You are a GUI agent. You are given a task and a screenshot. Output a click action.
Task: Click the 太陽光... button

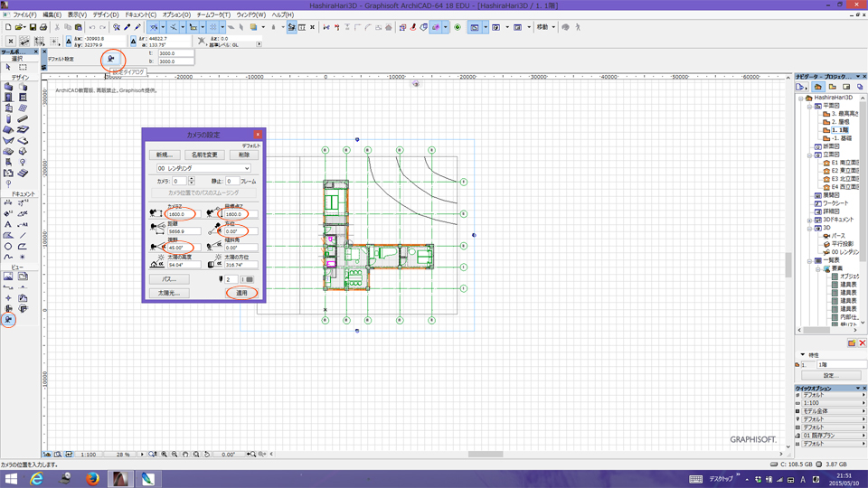(x=169, y=293)
